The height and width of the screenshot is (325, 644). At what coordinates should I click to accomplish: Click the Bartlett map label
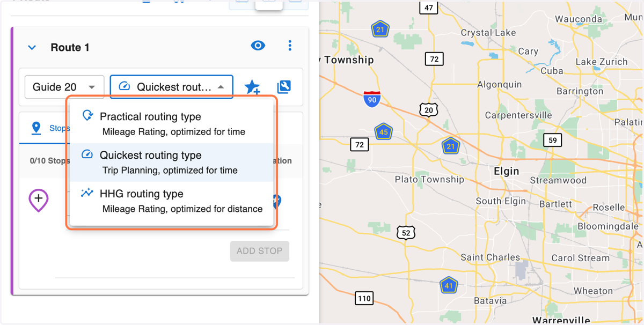(x=556, y=204)
